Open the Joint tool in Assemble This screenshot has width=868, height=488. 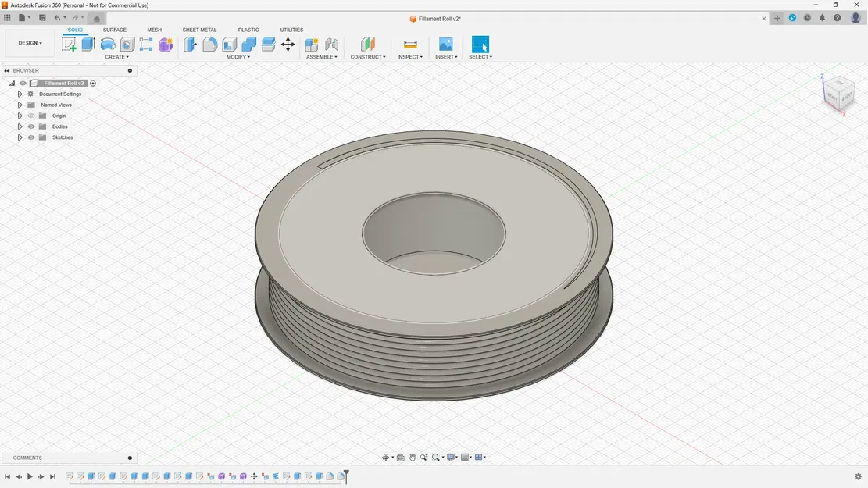[330, 45]
